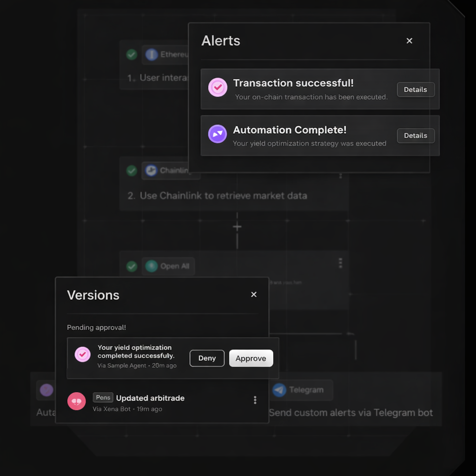The image size is (476, 476).
Task: Deny the pending yield optimization
Action: [x=207, y=358]
